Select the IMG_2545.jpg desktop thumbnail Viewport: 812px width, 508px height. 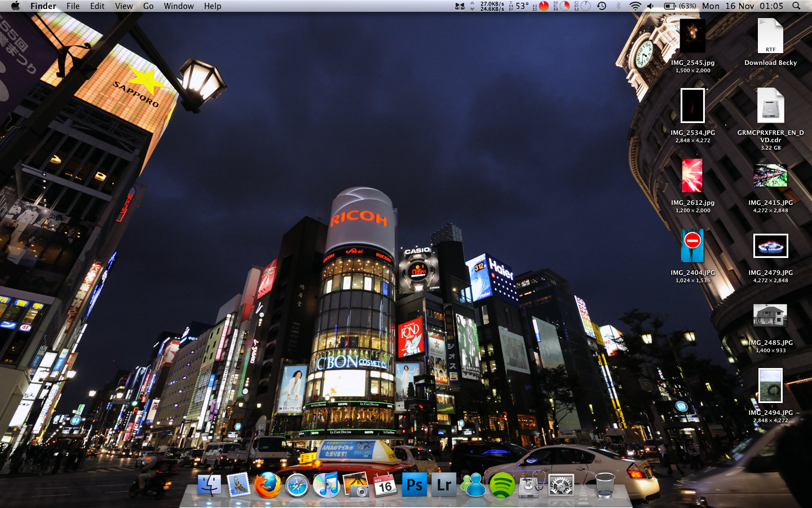[692, 36]
